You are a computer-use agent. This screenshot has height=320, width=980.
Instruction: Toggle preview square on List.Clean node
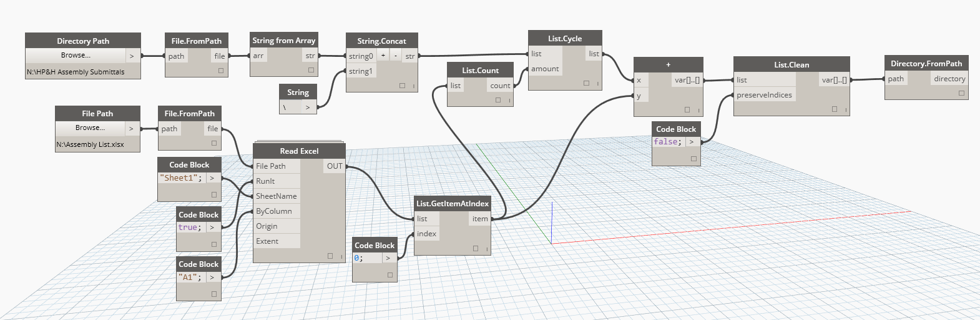tap(835, 109)
